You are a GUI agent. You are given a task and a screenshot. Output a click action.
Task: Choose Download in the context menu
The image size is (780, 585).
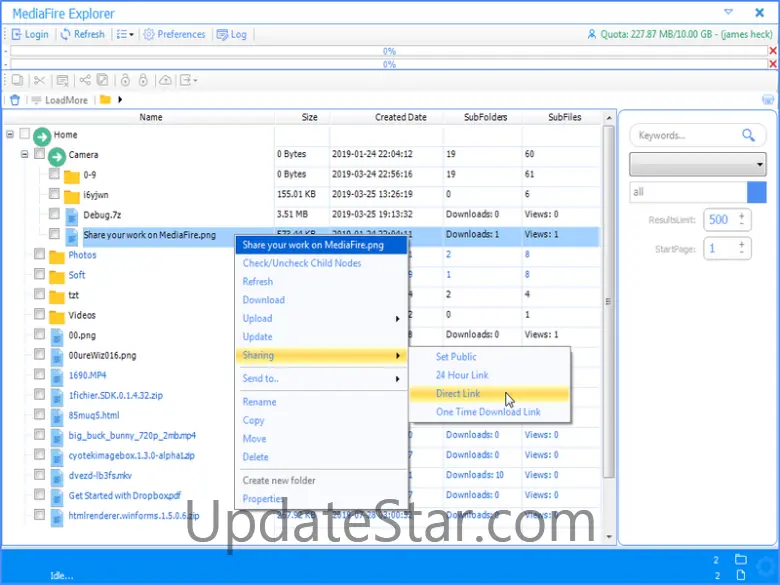[x=264, y=300]
